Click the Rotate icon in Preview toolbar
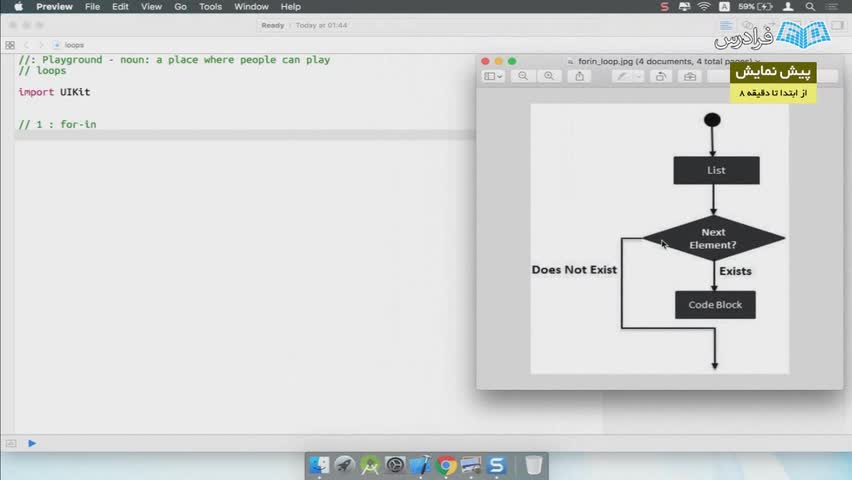Image resolution: width=852 pixels, height=480 pixels. [x=661, y=77]
